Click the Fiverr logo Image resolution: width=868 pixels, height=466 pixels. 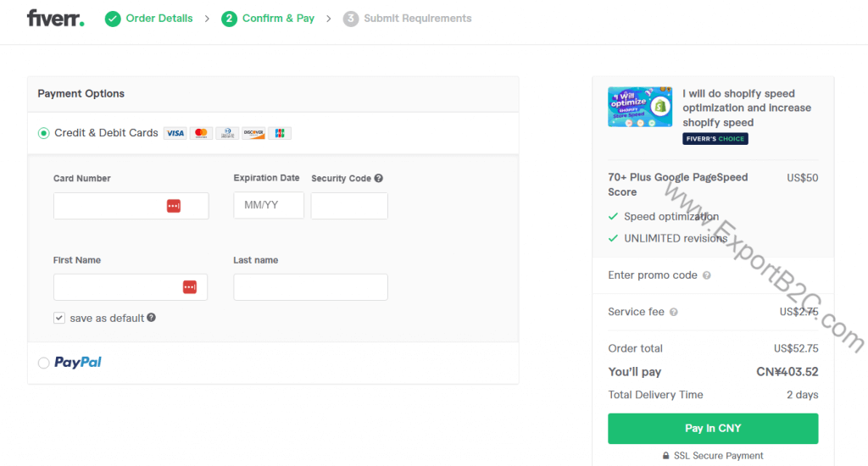click(x=55, y=18)
